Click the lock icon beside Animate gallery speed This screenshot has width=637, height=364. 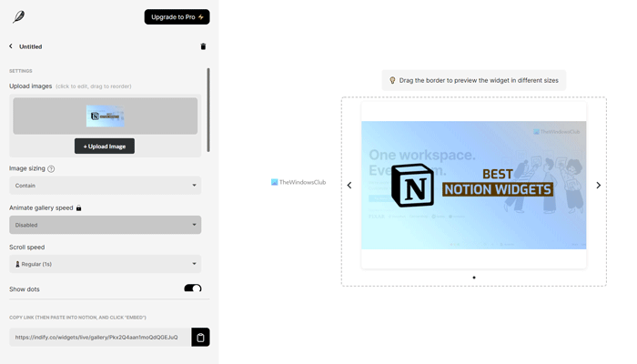point(79,208)
